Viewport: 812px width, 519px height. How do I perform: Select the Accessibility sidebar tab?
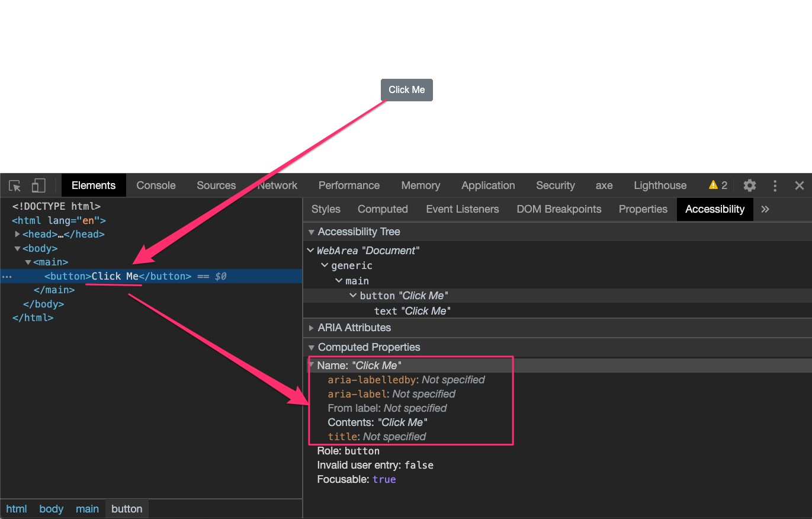[x=715, y=209]
